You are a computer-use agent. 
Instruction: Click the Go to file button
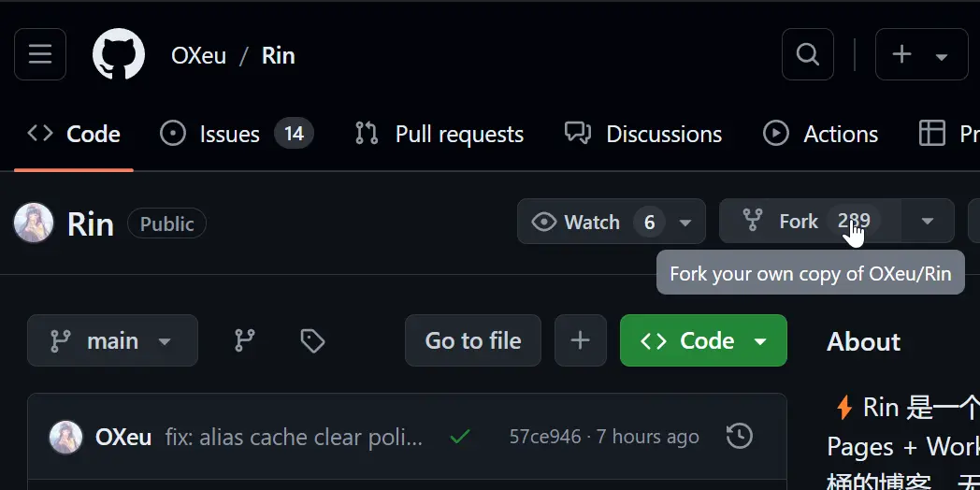coord(472,340)
